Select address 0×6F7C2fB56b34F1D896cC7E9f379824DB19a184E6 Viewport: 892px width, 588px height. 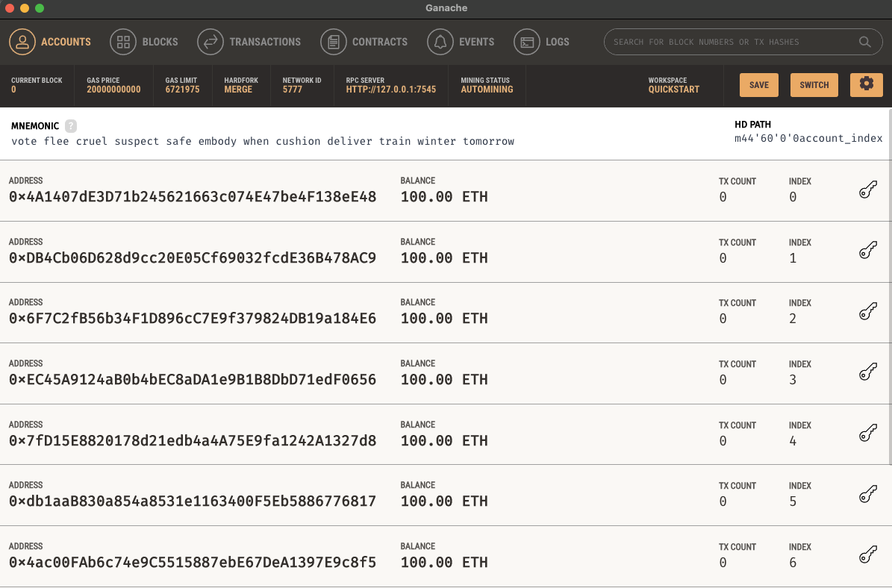193,319
